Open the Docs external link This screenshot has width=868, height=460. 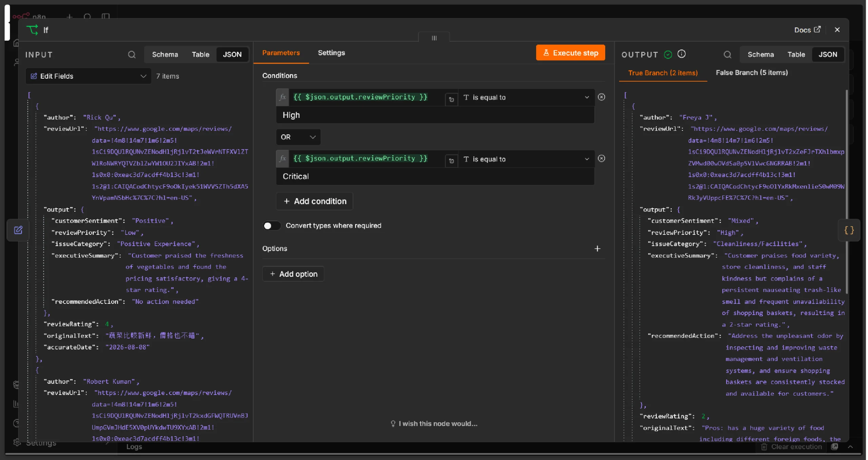pos(807,30)
